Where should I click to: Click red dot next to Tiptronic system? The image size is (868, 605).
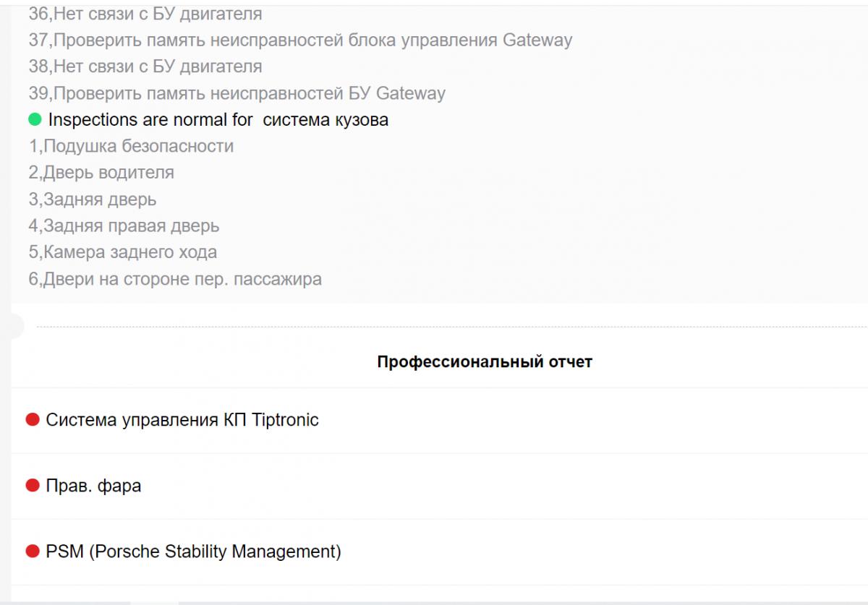(32, 420)
